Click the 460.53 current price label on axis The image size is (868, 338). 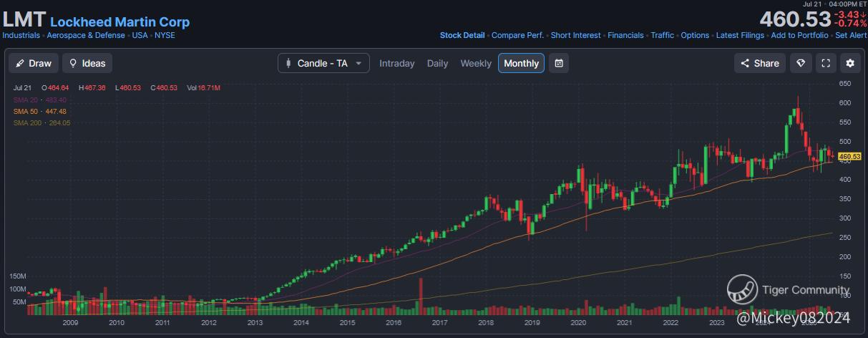click(x=849, y=156)
